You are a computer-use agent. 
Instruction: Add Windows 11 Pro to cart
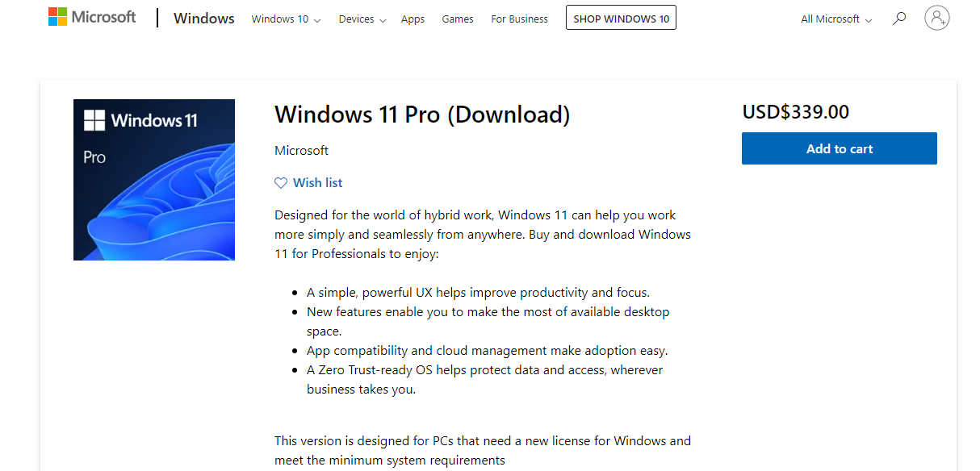point(839,148)
